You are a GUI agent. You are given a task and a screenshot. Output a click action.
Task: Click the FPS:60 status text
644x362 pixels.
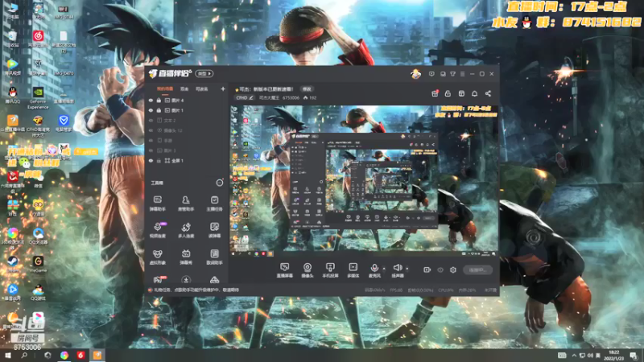[x=396, y=290]
